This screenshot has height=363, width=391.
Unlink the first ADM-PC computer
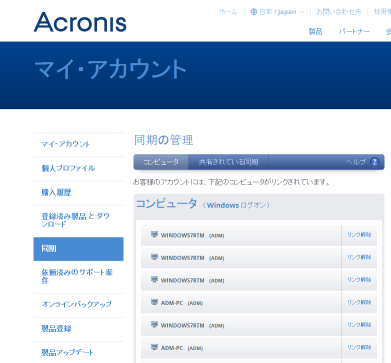click(359, 302)
